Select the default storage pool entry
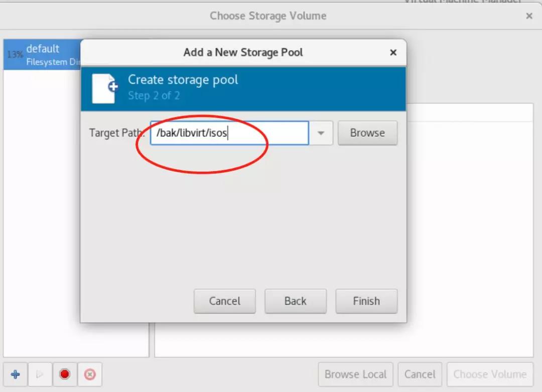Viewport: 542px width, 392px height. tap(42, 55)
